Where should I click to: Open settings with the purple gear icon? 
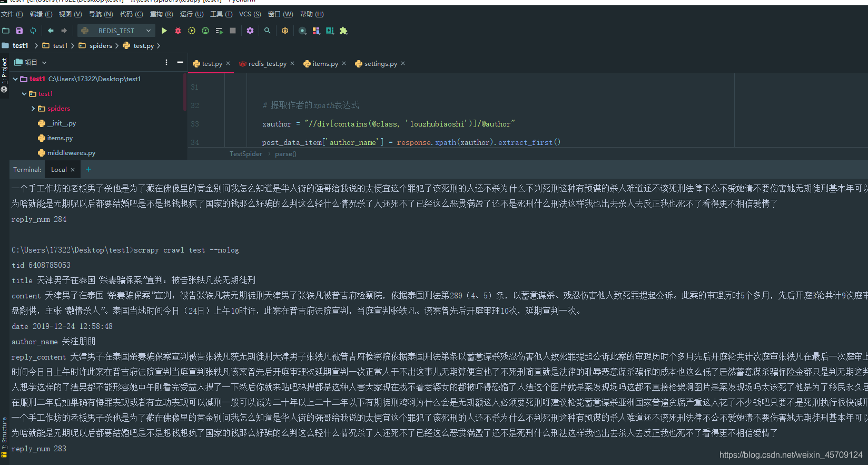point(250,31)
